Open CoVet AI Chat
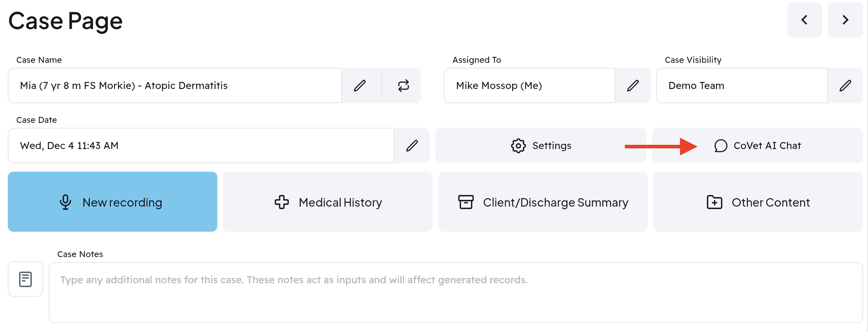The image size is (868, 332). (x=757, y=146)
